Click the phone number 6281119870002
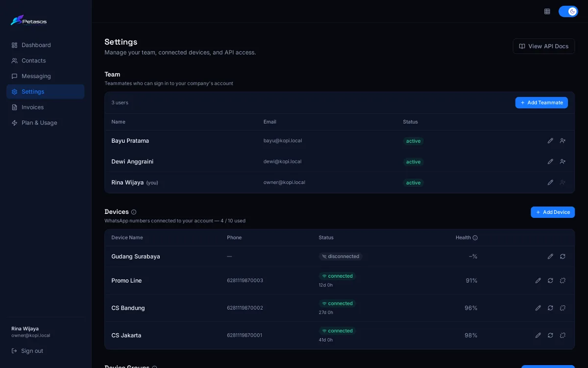 click(x=245, y=308)
